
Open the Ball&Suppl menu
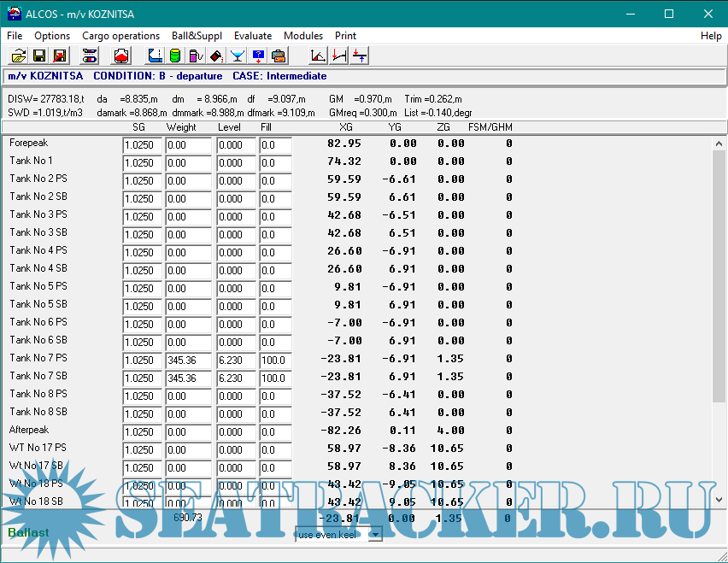click(197, 36)
